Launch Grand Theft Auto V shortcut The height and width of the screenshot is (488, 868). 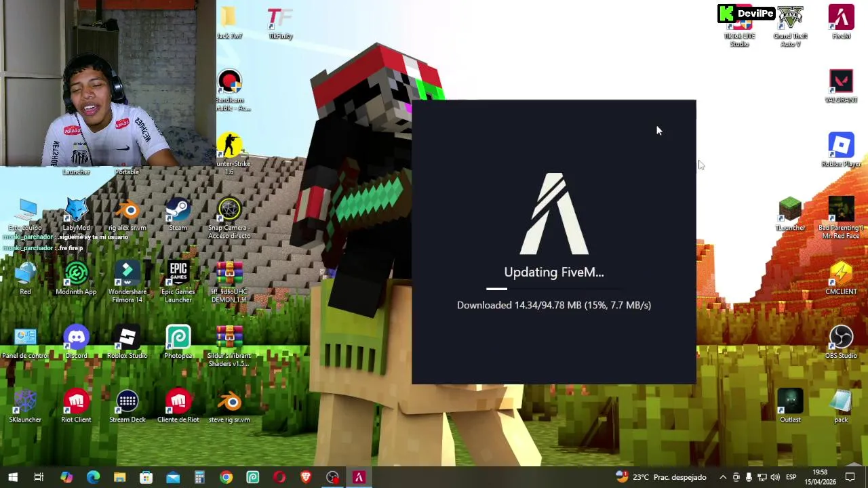coord(790,27)
